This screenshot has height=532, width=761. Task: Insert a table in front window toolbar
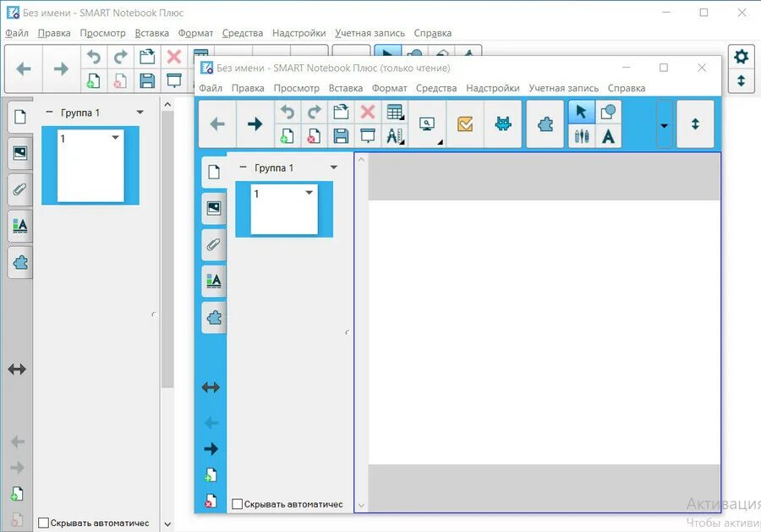click(395, 112)
